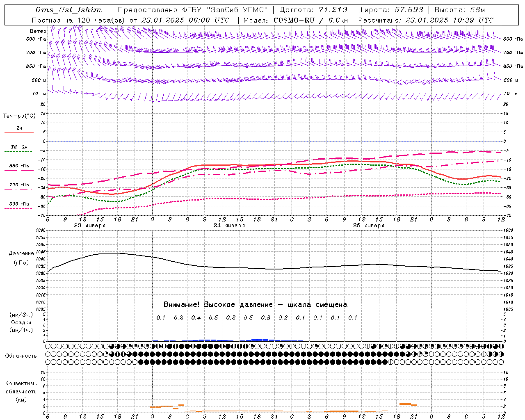Click the model label COSMO-RU / 6.6км
Viewport: 525px width, 420px height.
(x=311, y=20)
